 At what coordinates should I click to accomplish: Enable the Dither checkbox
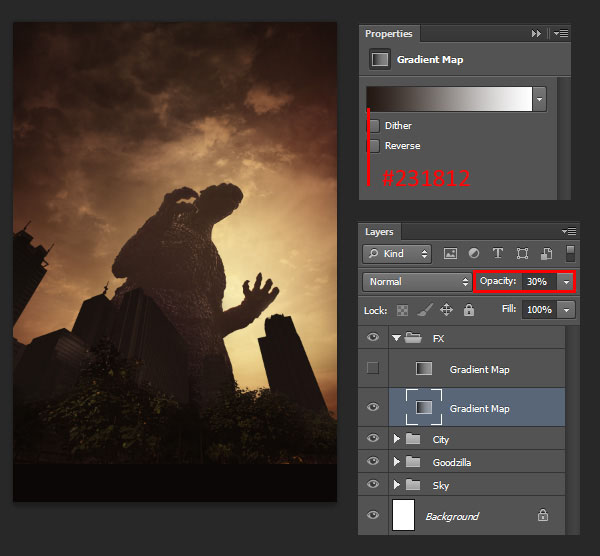click(374, 126)
